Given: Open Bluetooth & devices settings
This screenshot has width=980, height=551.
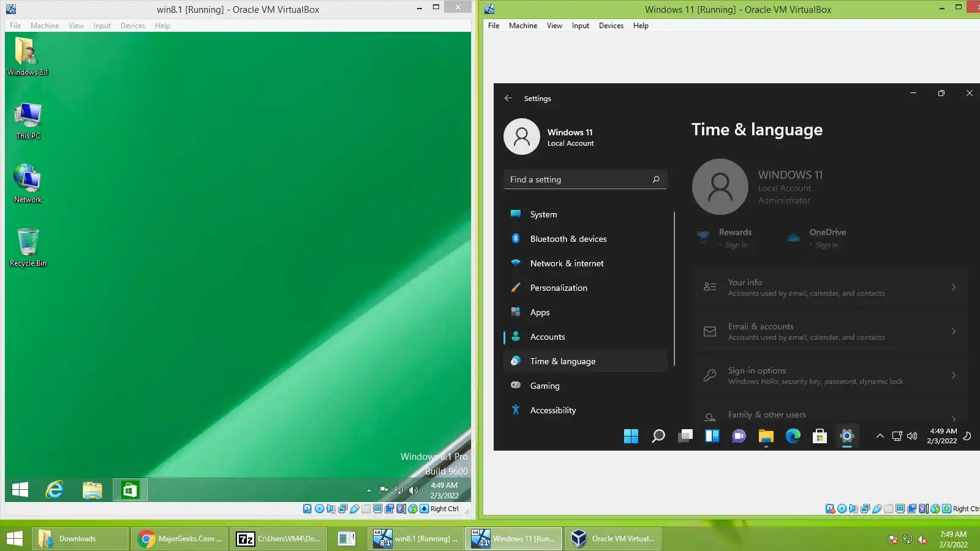Looking at the screenshot, I should [x=586, y=239].
